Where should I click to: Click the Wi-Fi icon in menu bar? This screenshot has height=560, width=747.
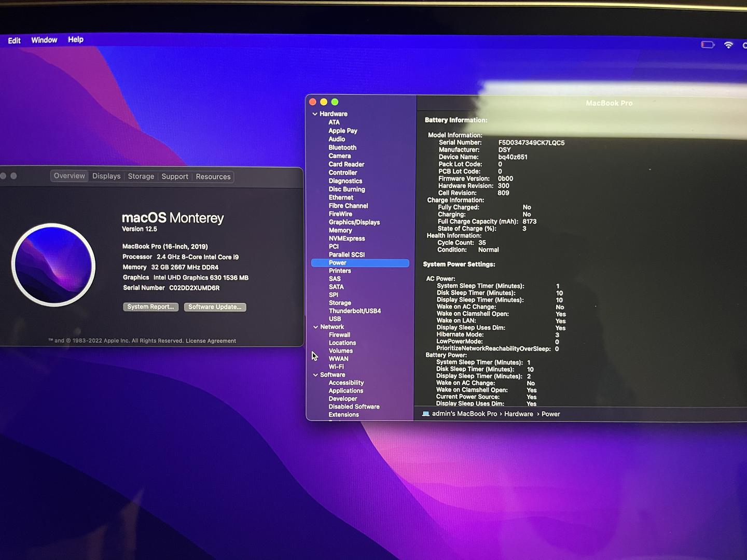coord(728,45)
